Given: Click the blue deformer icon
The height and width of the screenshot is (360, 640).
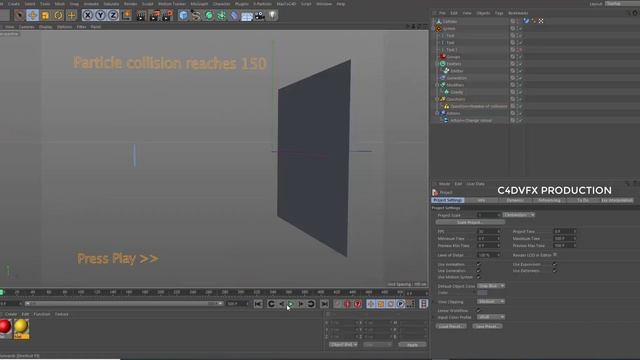Looking at the screenshot, I should [x=234, y=16].
